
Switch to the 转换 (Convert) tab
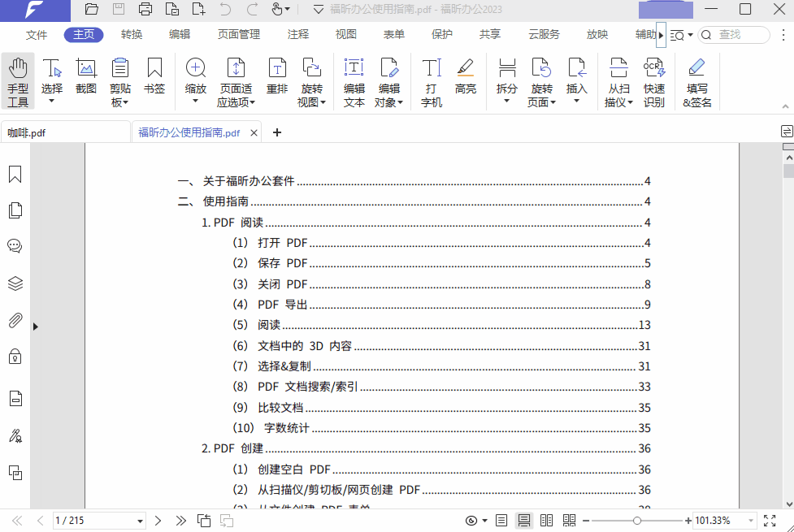pyautogui.click(x=132, y=34)
